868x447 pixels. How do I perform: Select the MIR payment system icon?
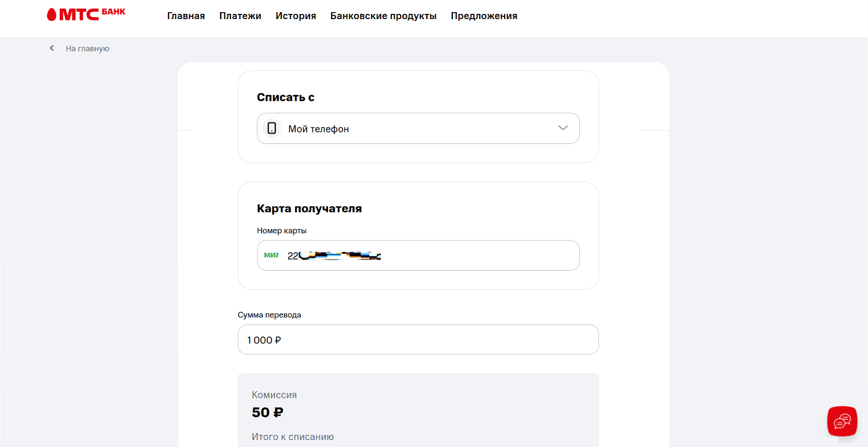pos(270,255)
